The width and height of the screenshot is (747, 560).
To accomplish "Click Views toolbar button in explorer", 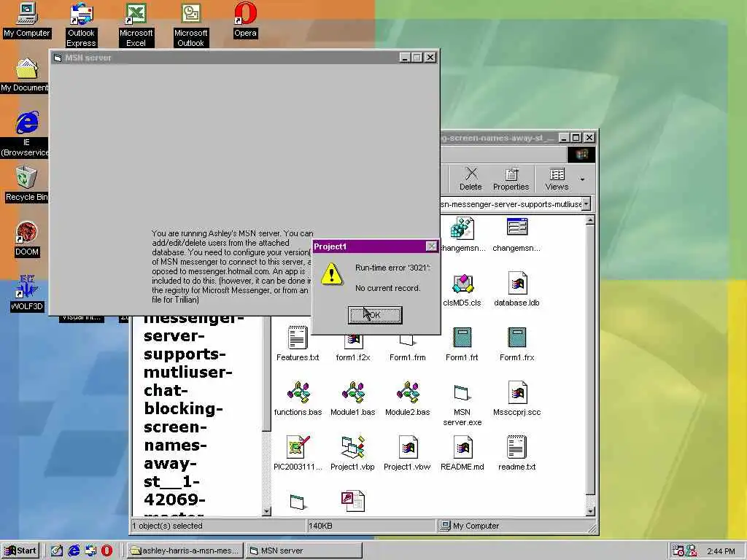I will click(x=557, y=179).
